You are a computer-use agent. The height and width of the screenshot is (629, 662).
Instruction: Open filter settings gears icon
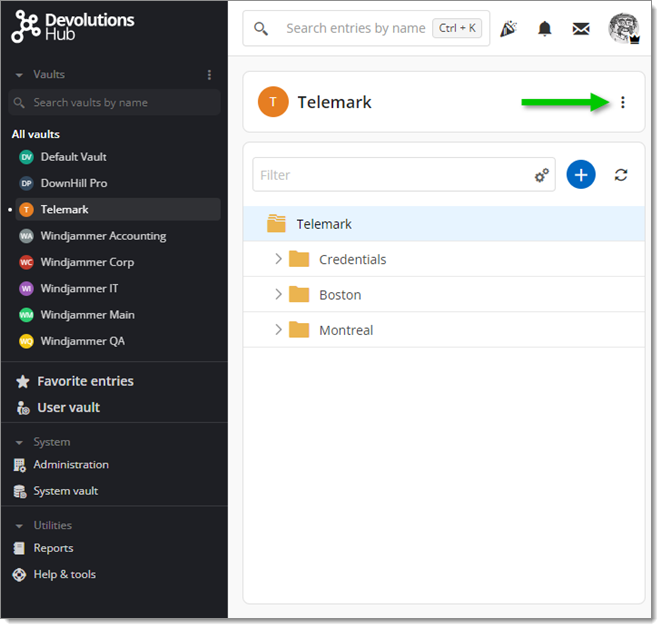(x=542, y=175)
